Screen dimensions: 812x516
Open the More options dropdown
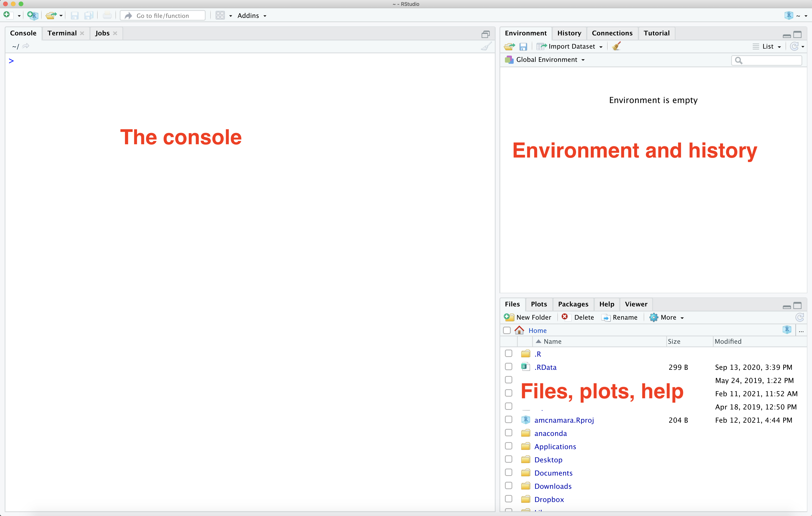click(668, 317)
